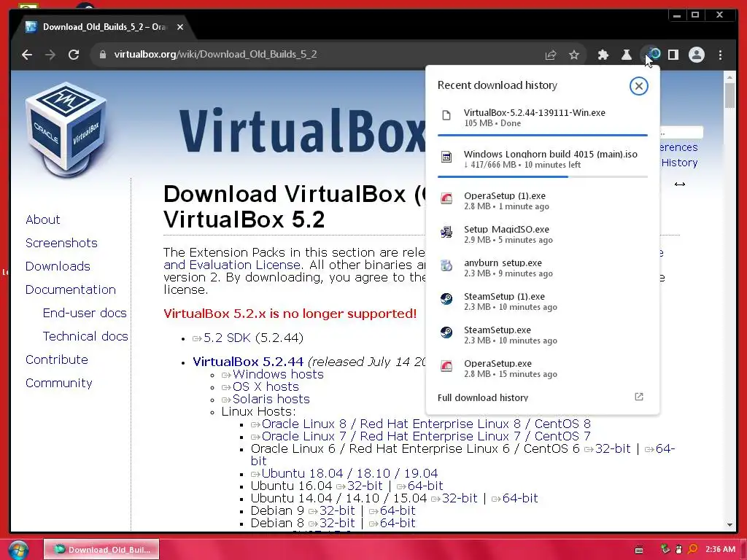Click the OperaSetup (1).exe Opera icon

(x=446, y=198)
